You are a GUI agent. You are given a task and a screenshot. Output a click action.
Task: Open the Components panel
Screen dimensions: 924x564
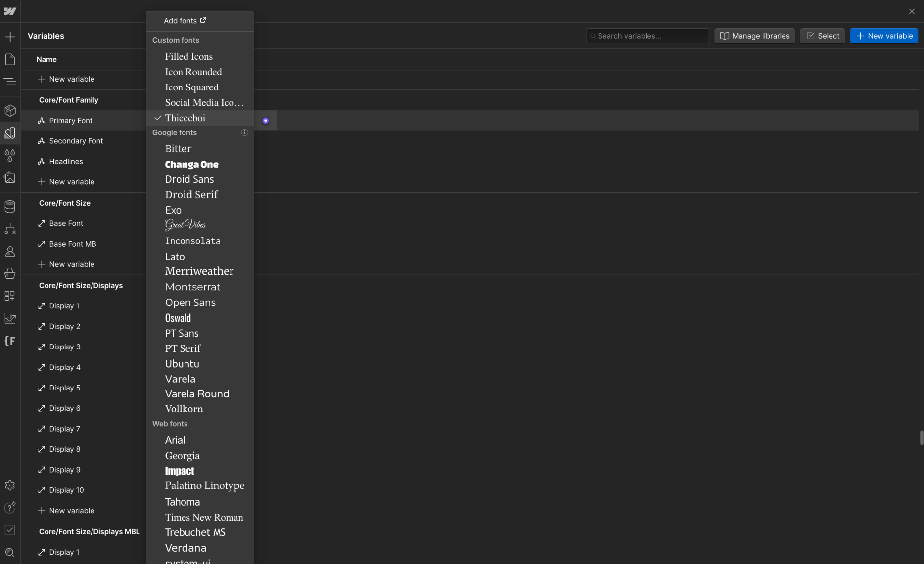click(10, 110)
